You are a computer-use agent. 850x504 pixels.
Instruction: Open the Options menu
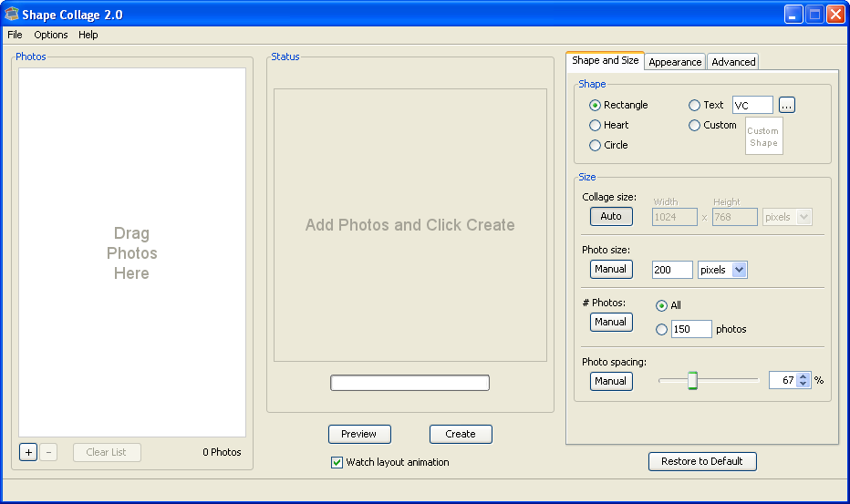pos(51,35)
